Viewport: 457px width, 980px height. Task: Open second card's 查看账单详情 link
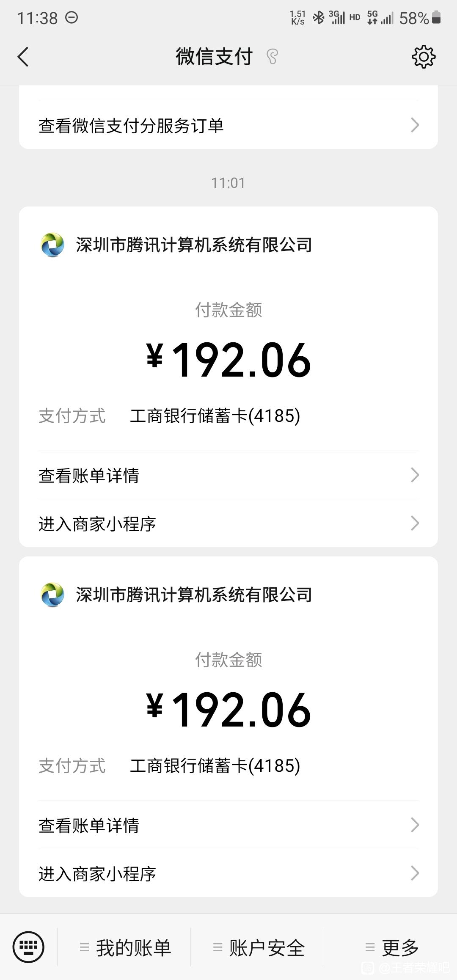[228, 825]
